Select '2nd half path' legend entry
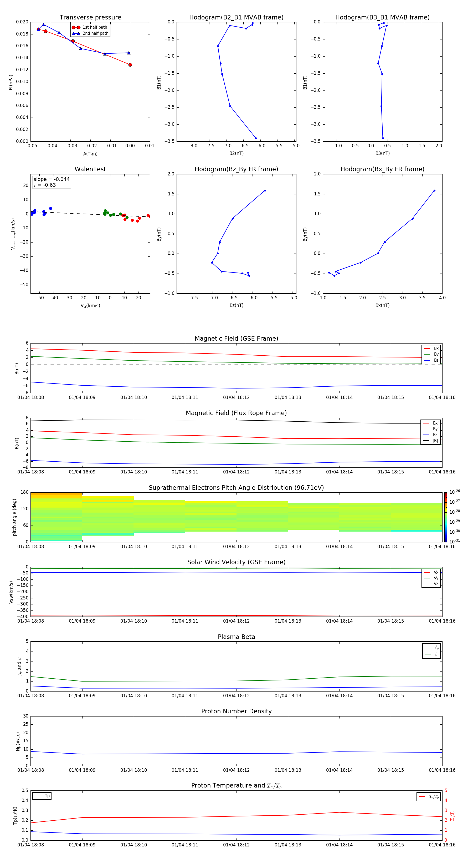 90,33
